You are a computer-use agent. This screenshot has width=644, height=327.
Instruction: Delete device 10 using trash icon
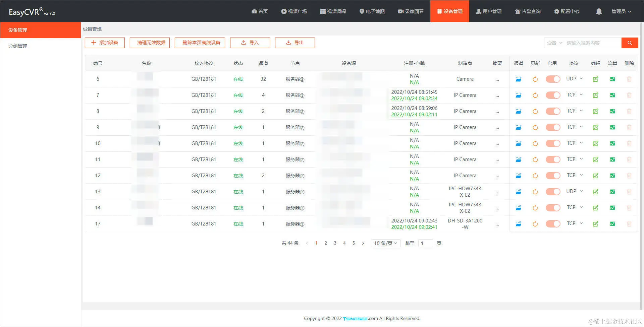629,143
